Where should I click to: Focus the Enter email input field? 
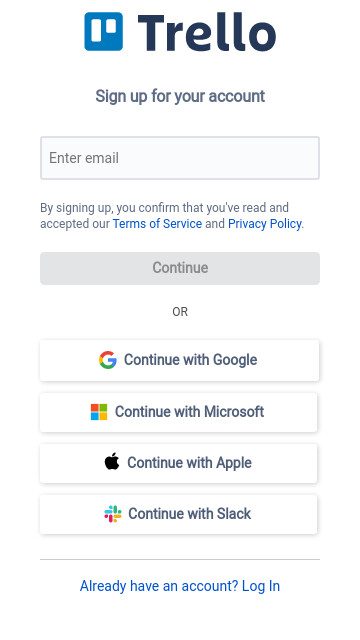pos(180,158)
